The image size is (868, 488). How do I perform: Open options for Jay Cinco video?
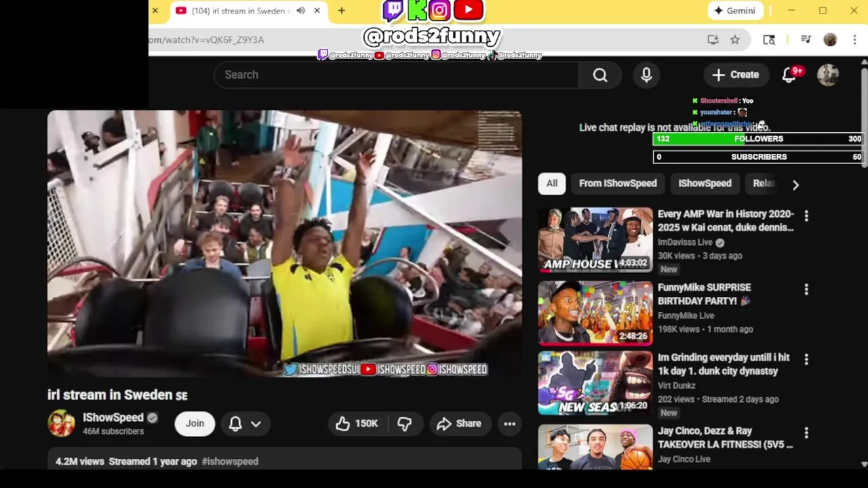pos(806,432)
